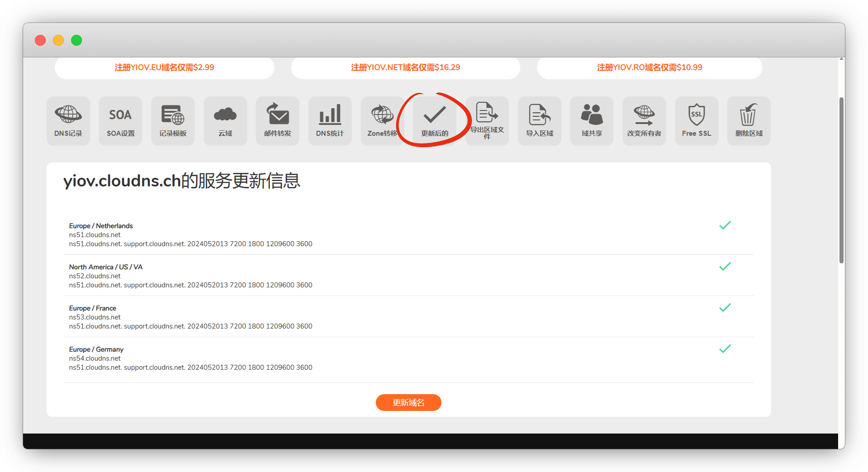The image size is (868, 472).
Task: Open the 注册YIOV.NET域名 $16.29 offer
Action: (405, 67)
